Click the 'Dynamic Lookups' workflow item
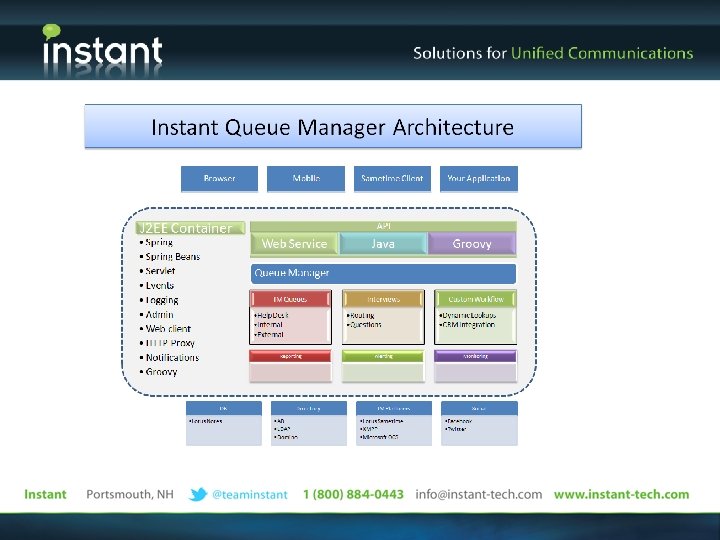 tap(467, 315)
